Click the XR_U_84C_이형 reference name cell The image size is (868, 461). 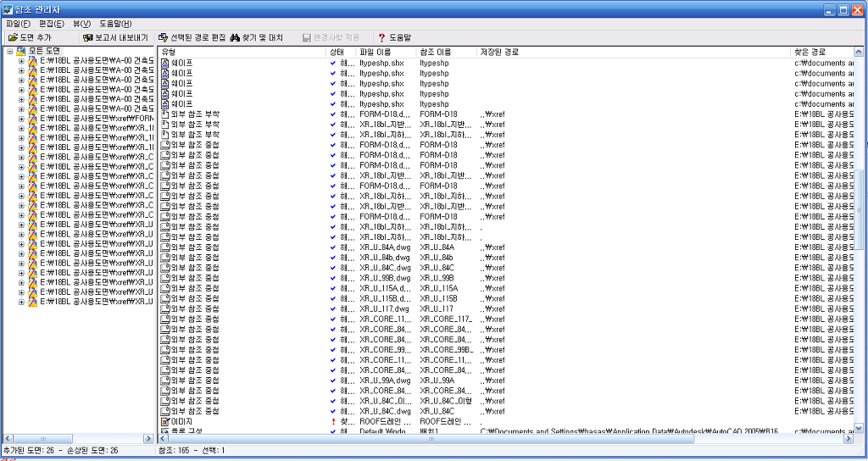tap(445, 401)
